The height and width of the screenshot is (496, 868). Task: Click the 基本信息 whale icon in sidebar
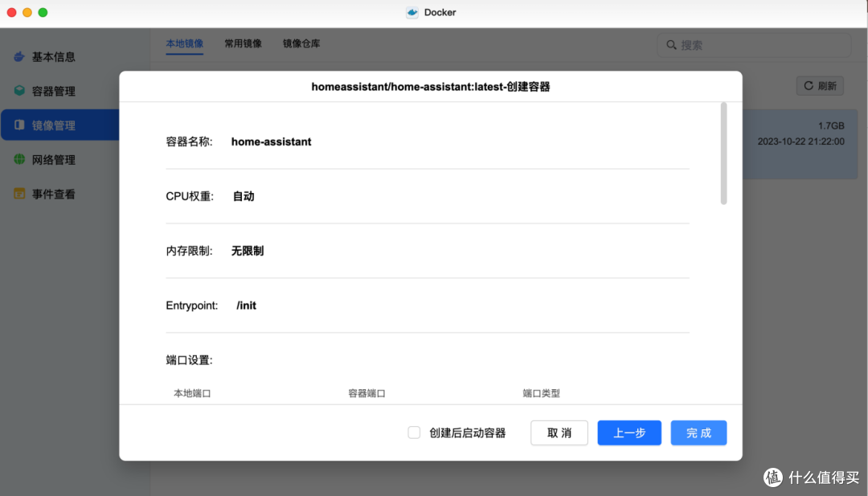[x=19, y=56]
